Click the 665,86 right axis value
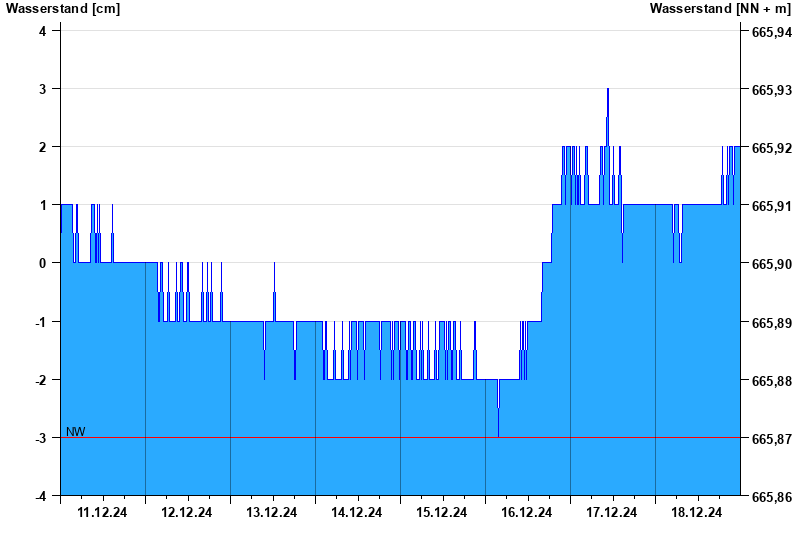The height and width of the screenshot is (550, 800). click(x=771, y=497)
